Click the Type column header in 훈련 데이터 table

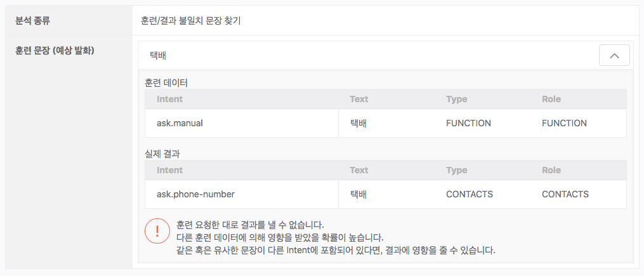[x=456, y=99]
